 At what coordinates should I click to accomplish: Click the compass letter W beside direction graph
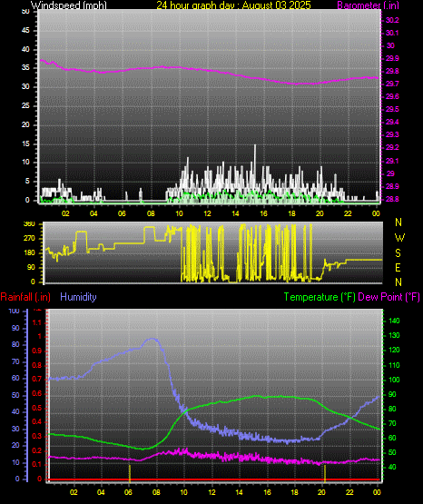(x=399, y=238)
